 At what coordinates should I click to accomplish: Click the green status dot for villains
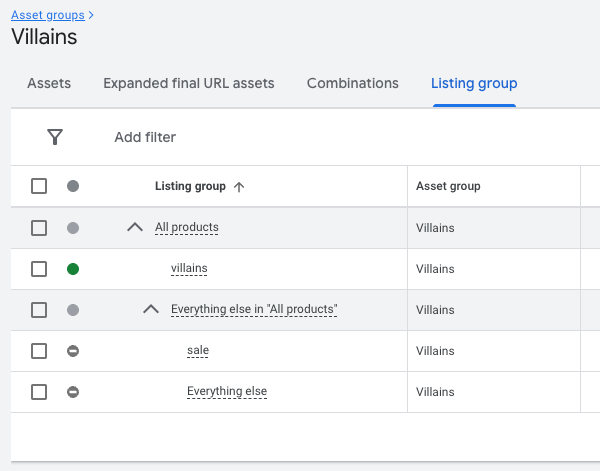click(x=73, y=269)
